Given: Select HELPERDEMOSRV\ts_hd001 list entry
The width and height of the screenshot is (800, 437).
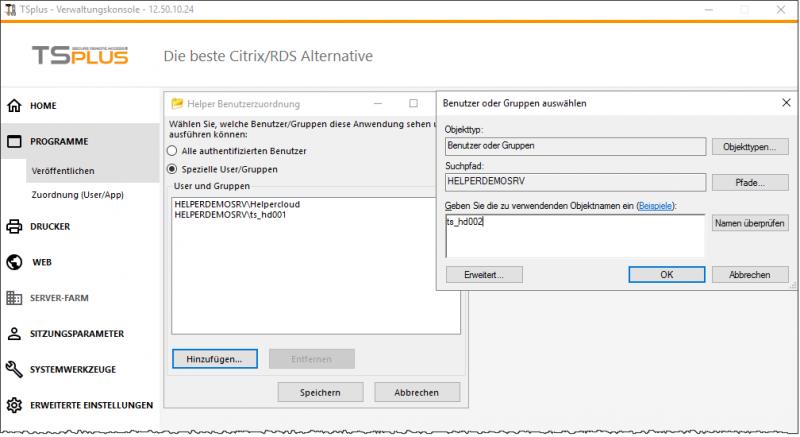Looking at the screenshot, I should pyautogui.click(x=230, y=214).
